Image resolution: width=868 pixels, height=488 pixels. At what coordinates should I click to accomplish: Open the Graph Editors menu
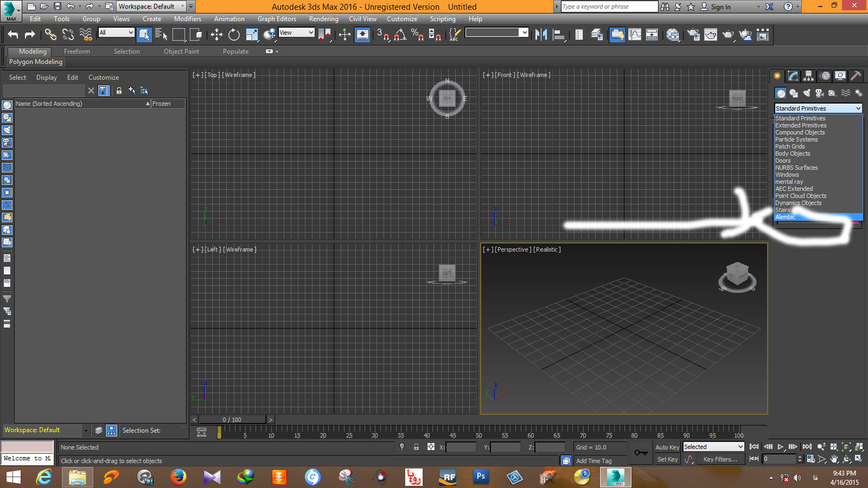(277, 19)
